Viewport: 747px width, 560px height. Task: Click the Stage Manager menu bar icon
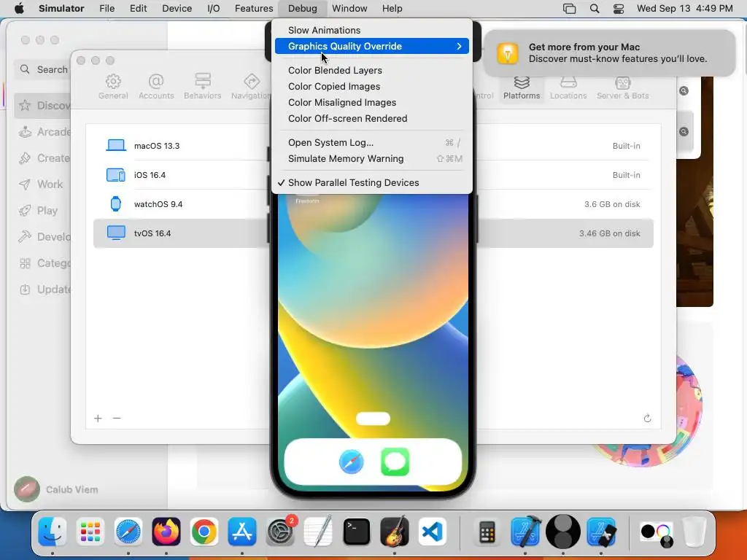point(569,9)
